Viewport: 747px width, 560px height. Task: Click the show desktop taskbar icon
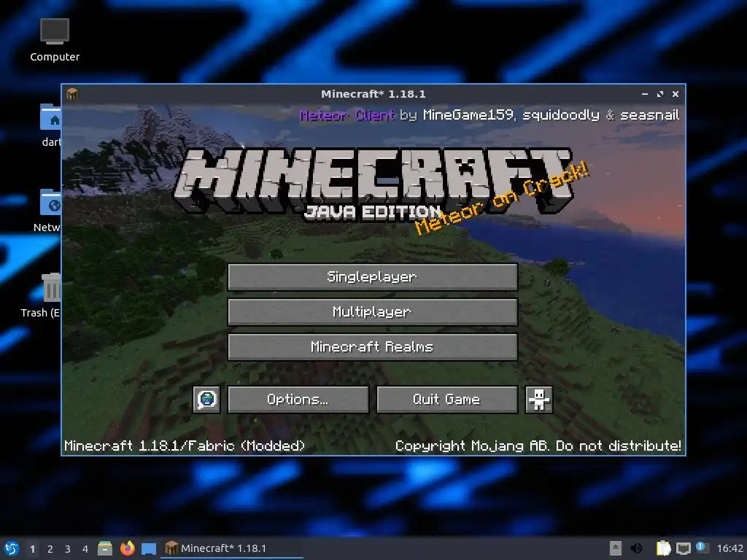click(x=149, y=549)
